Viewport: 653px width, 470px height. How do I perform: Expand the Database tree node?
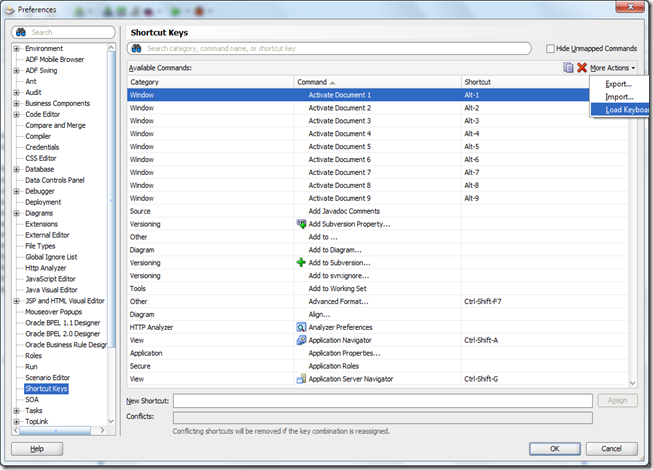click(17, 169)
